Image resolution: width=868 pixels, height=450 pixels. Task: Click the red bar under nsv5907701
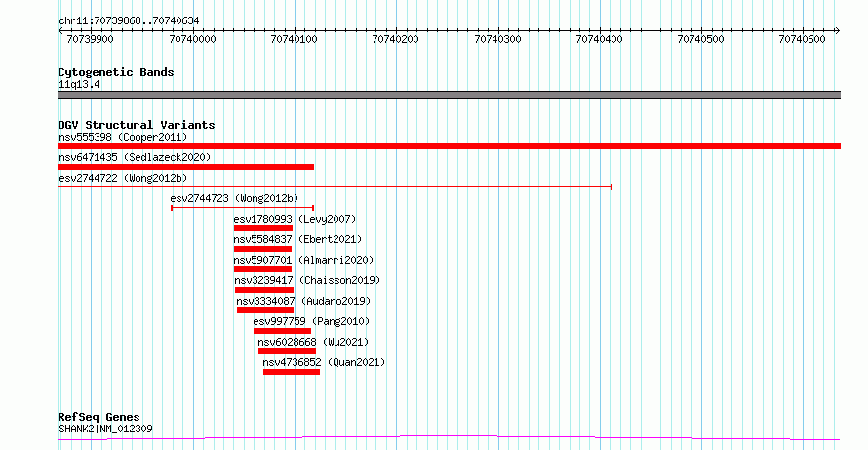coord(262,269)
